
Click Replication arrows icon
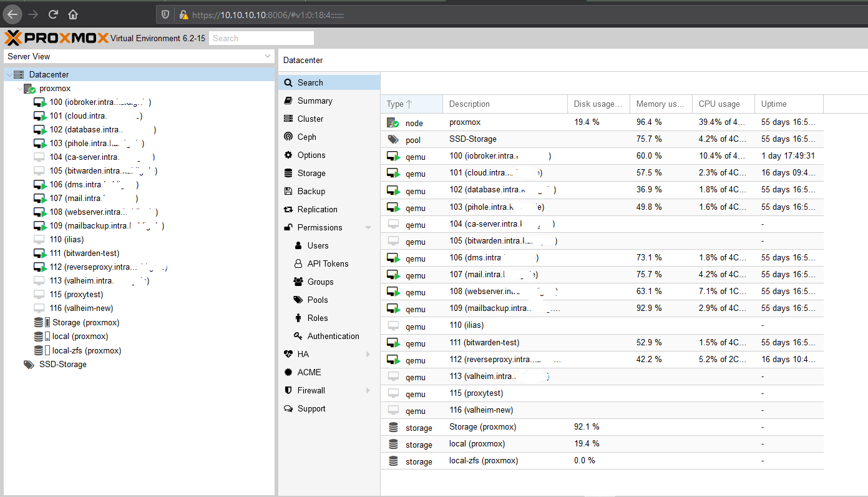point(288,209)
